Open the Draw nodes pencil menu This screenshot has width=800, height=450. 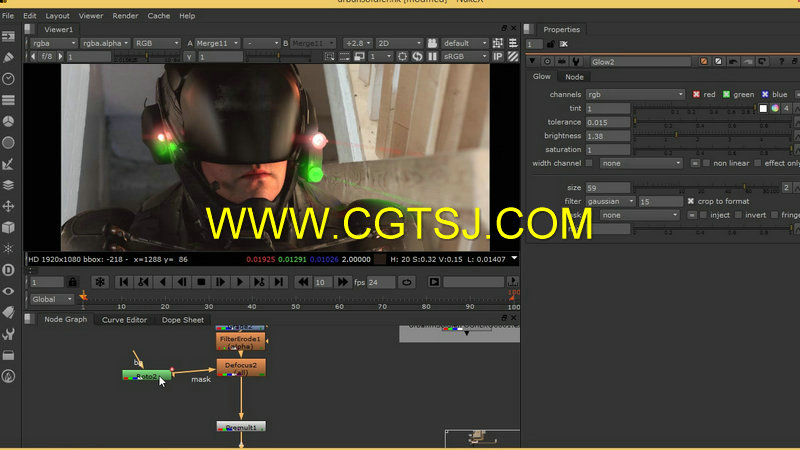pyautogui.click(x=8, y=58)
